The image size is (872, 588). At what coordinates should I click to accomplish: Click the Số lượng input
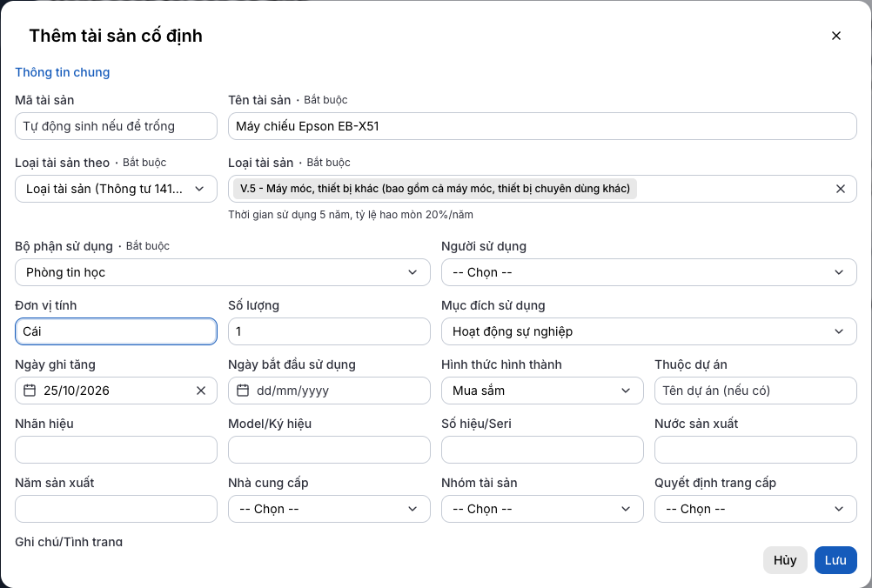(x=329, y=331)
